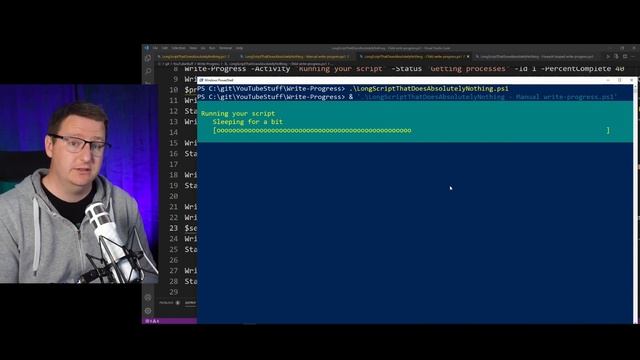
Task: Click the first PowerShell prompt line running LongScriptThatDoesAbsolutelyNothing.ps1
Action: tap(353, 89)
